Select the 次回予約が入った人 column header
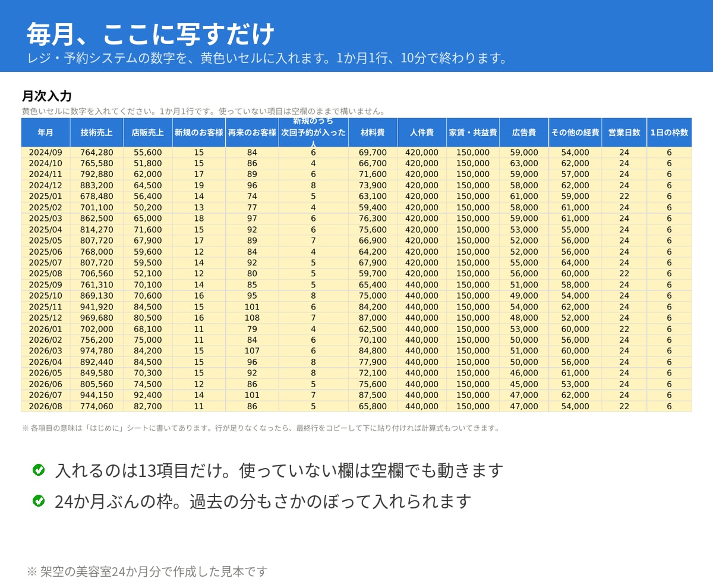 tap(313, 132)
